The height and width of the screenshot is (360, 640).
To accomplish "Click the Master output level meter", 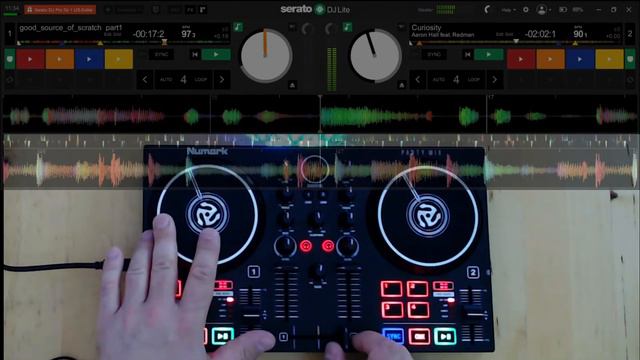I will [446, 9].
